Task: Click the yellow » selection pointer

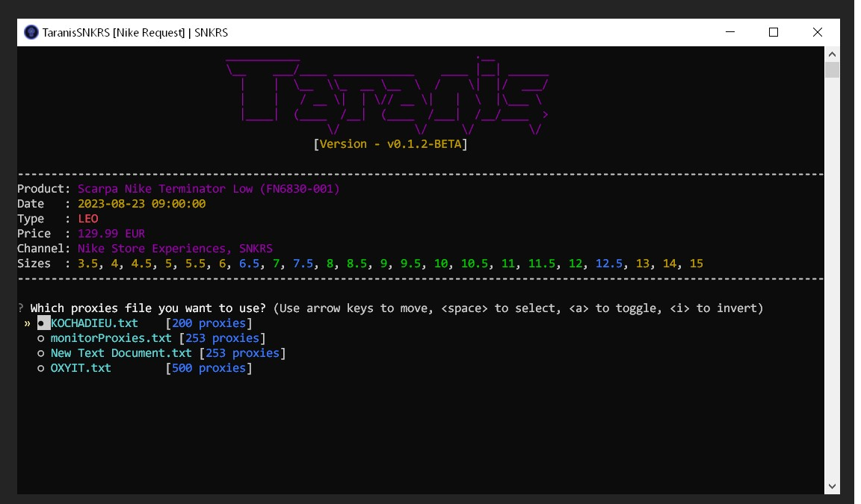Action: pos(27,323)
